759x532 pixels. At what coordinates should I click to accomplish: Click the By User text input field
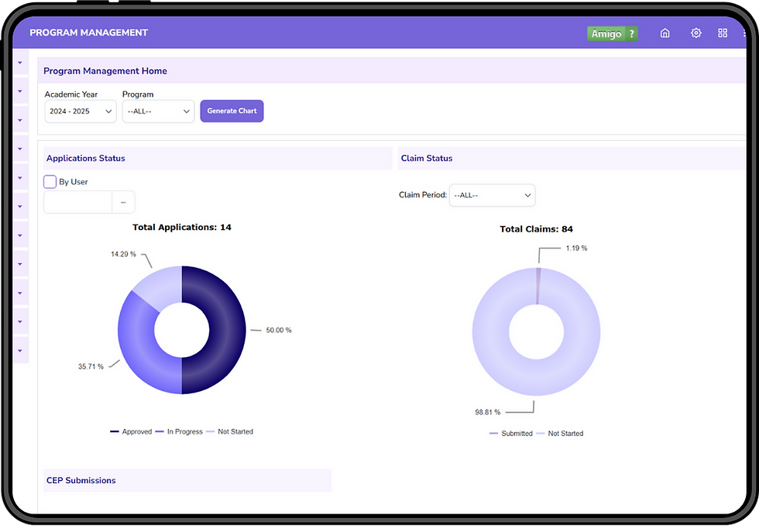(78, 202)
